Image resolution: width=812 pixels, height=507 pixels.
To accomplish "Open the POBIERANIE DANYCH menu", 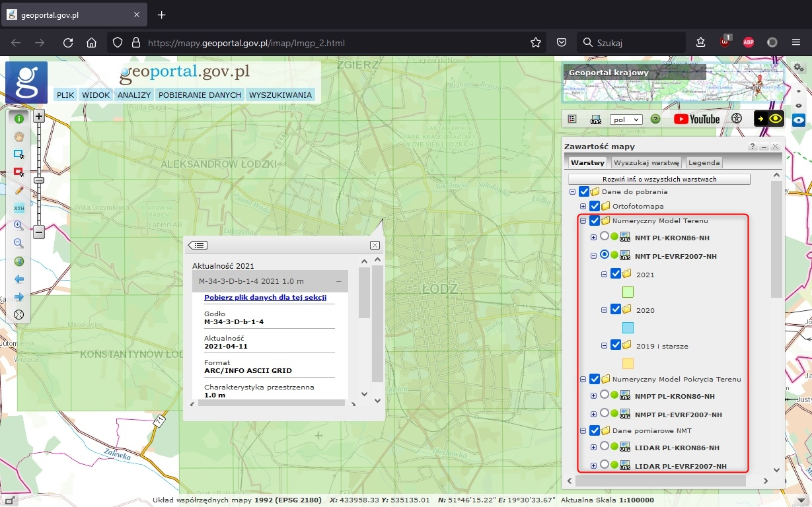I will pyautogui.click(x=200, y=95).
